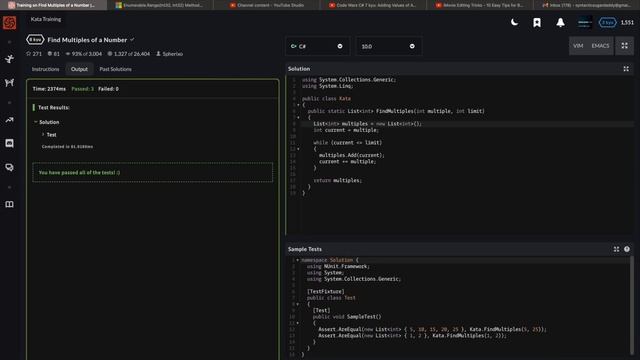The height and width of the screenshot is (360, 640).
Task: Place cursor on "return multiples;" code line
Action: [338, 180]
